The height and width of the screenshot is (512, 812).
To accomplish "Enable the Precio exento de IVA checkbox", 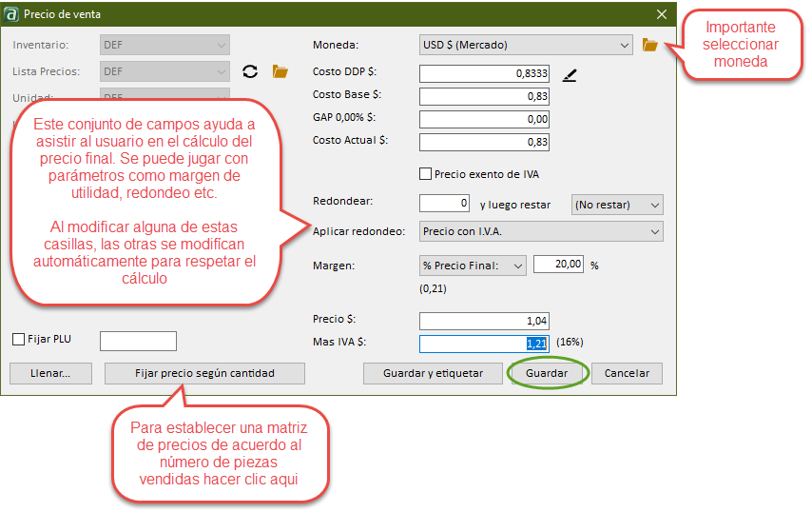I will click(x=426, y=174).
